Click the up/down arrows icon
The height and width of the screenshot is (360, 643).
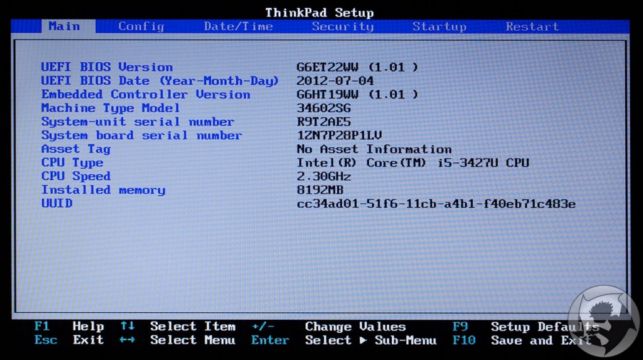click(128, 326)
